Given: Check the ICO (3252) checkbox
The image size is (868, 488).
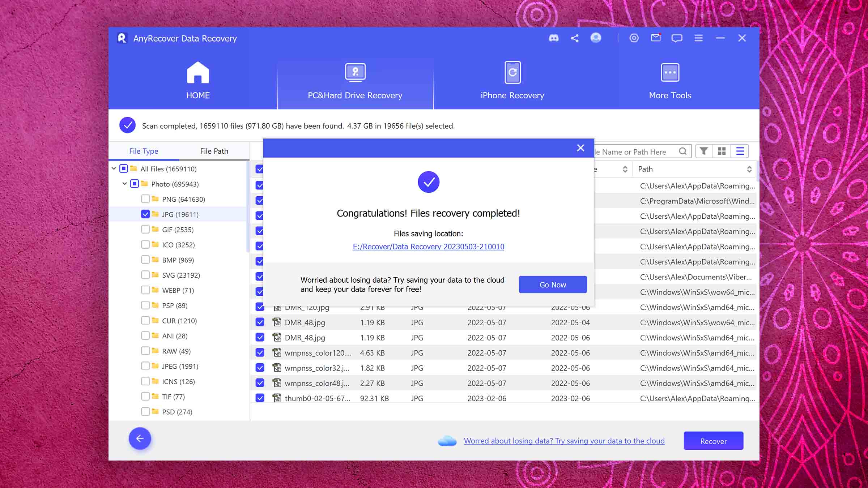Looking at the screenshot, I should click(145, 244).
